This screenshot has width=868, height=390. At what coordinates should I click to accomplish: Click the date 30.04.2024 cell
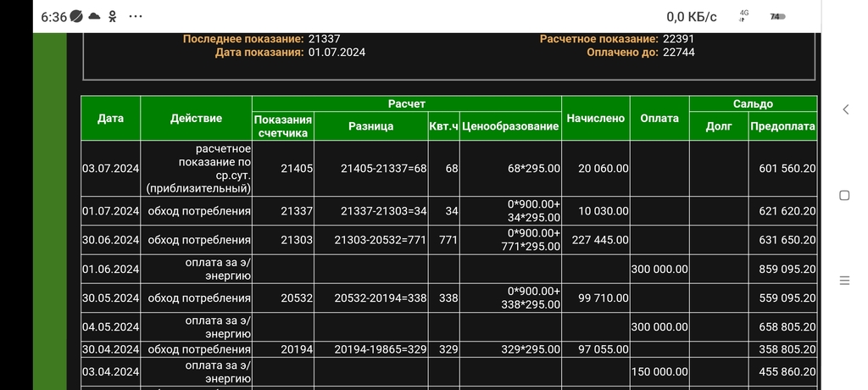(x=111, y=349)
